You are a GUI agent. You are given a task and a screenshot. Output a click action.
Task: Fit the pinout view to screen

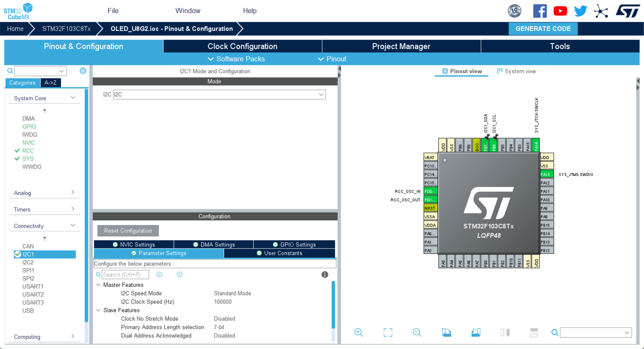click(388, 332)
